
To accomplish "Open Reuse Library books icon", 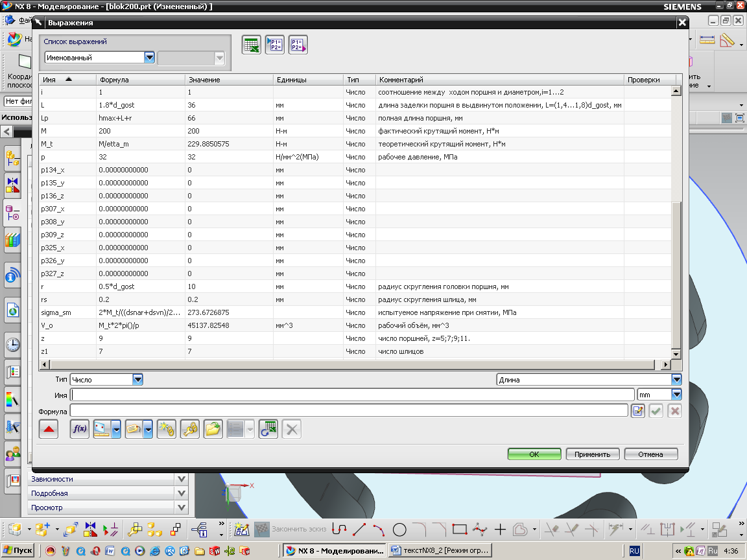I will tap(13, 240).
